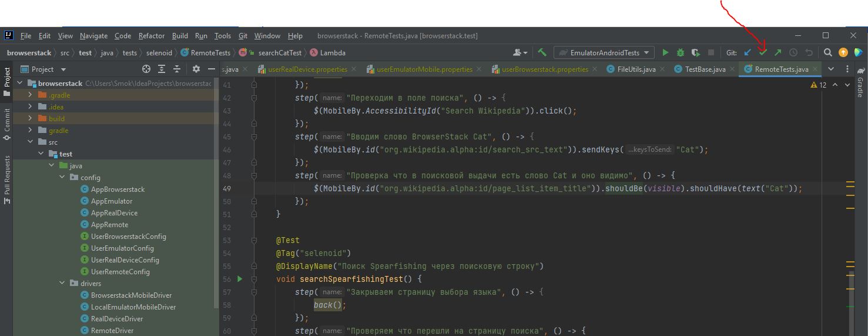Collapse the browserstack root project node
Image resolution: width=868 pixels, height=336 pixels.
point(18,84)
